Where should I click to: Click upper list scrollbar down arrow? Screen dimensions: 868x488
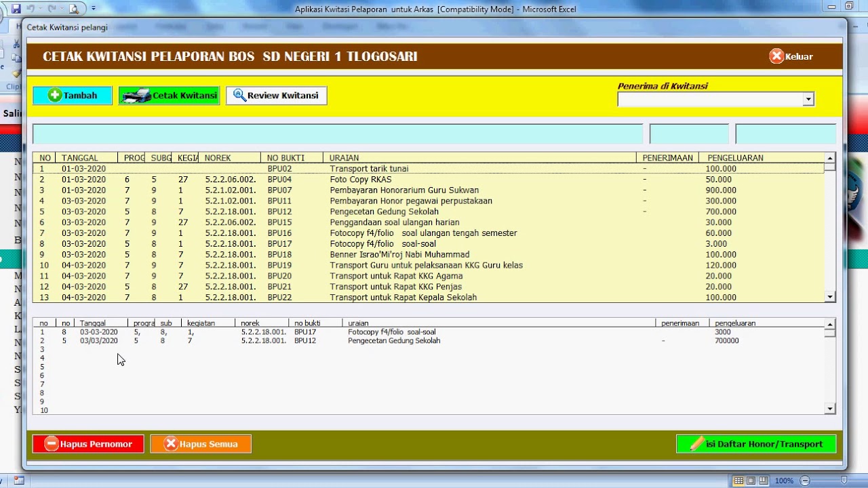(830, 297)
